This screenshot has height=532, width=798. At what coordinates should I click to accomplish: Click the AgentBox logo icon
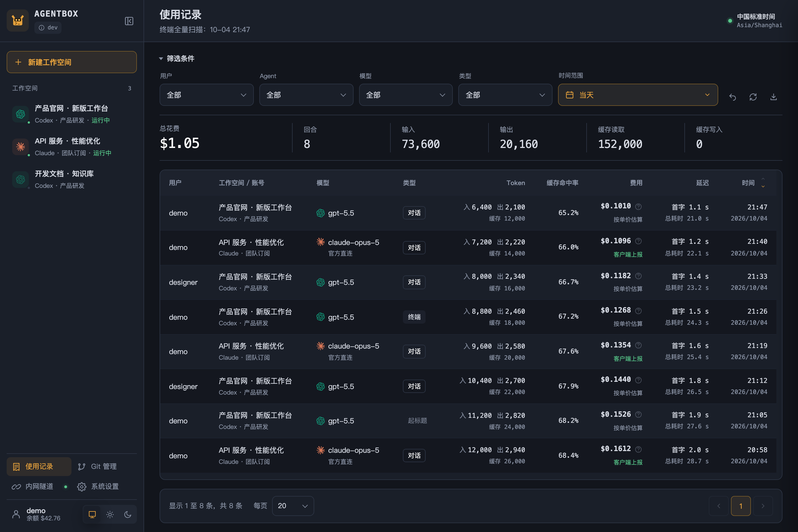[x=18, y=21]
